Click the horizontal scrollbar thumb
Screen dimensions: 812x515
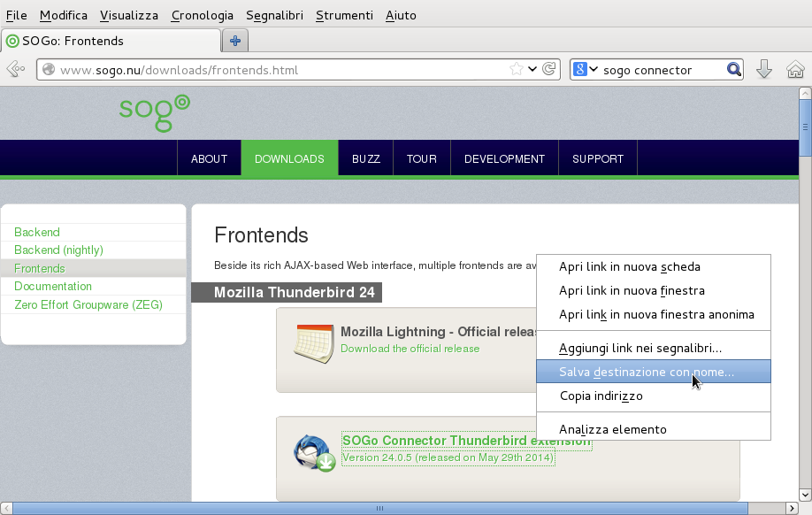380,508
